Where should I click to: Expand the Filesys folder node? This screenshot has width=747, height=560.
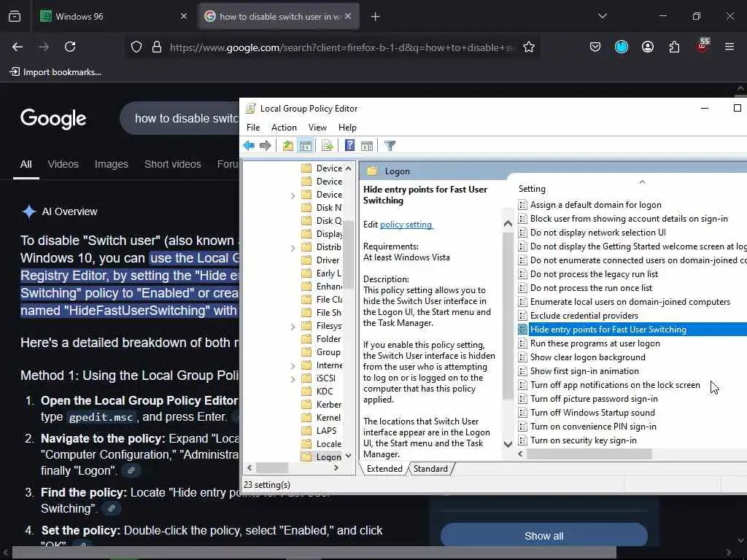click(293, 327)
